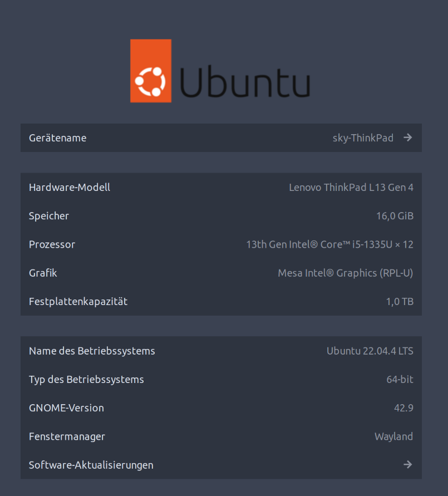Open the Software-Aktualisierungen arrow
The image size is (448, 496).
click(x=408, y=464)
